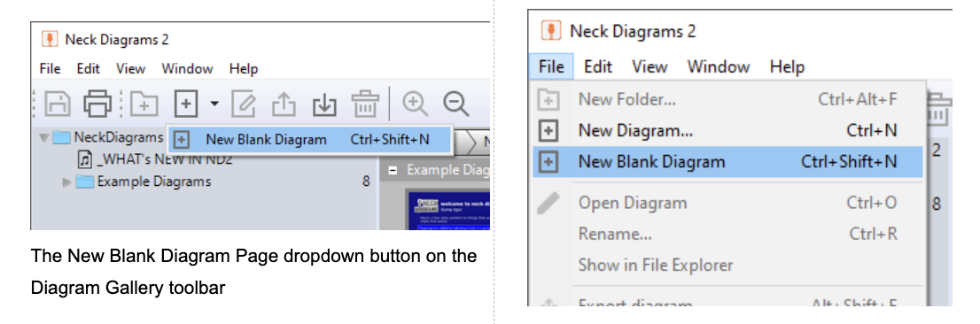The height and width of the screenshot is (324, 980).
Task: Expand Example Diagrams folder triangle
Action: 66,182
